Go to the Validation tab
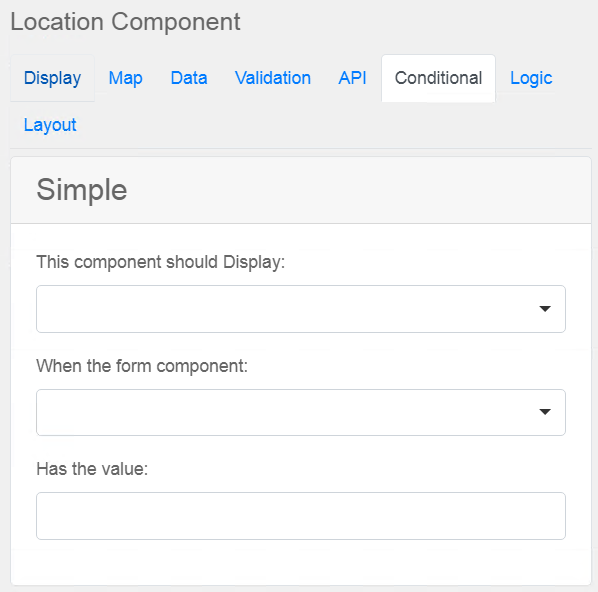598x592 pixels. pyautogui.click(x=273, y=78)
